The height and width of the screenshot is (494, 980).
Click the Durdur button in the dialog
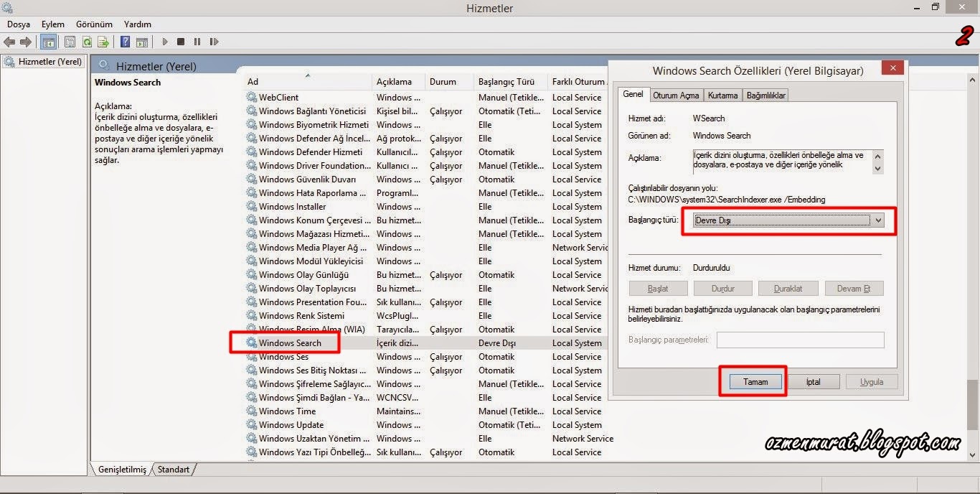[723, 288]
